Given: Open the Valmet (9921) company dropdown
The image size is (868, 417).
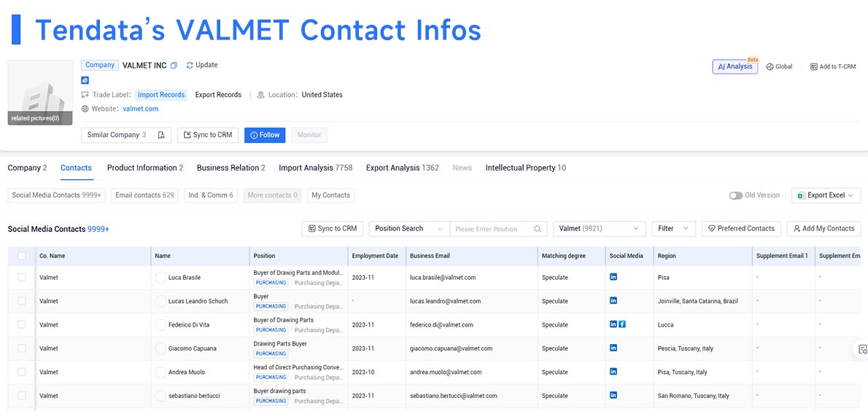Looking at the screenshot, I should pos(600,229).
